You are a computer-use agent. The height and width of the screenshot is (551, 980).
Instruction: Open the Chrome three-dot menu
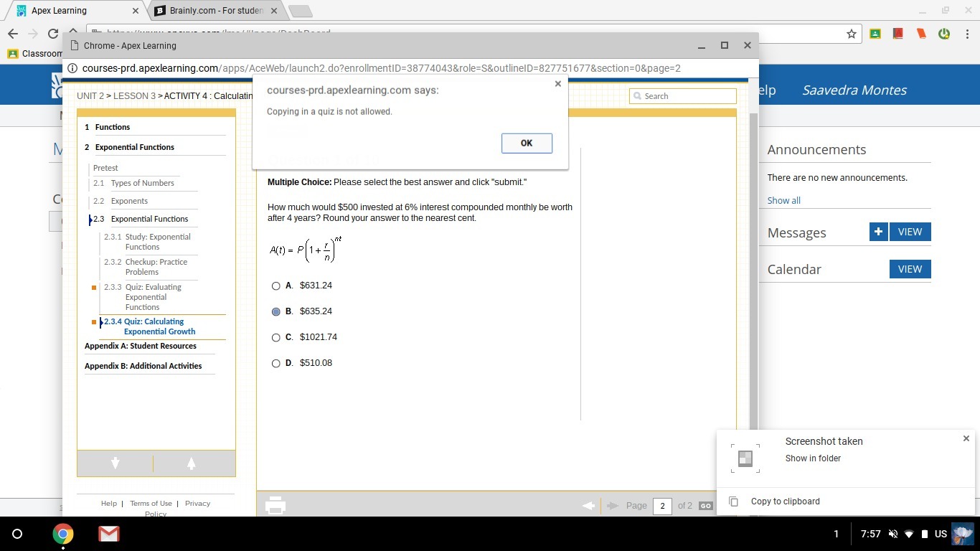[967, 34]
